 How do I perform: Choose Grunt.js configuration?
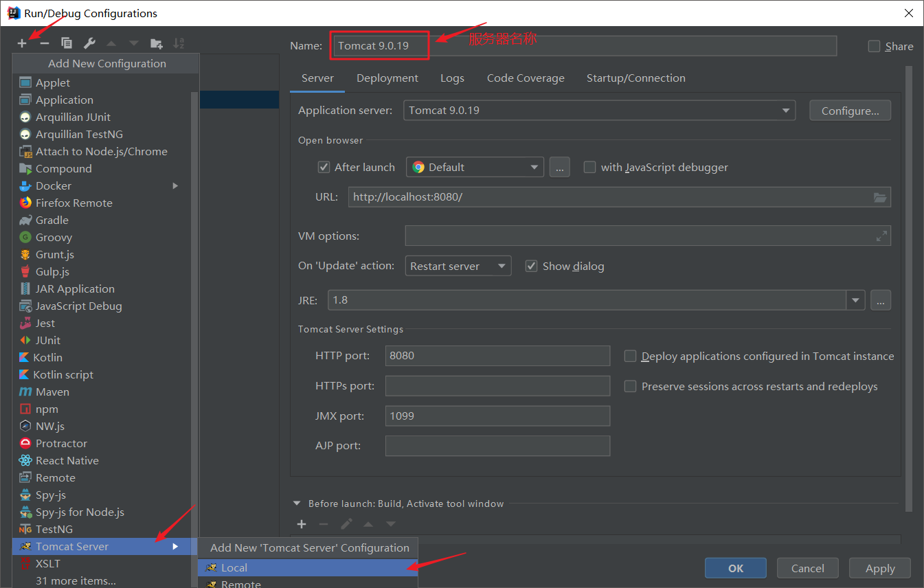click(101, 254)
